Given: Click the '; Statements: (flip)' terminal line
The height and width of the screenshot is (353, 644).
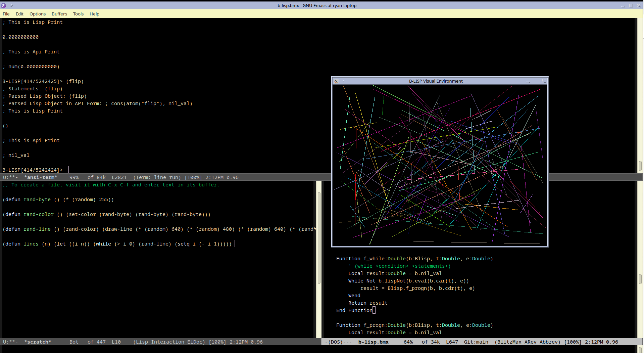Looking at the screenshot, I should tap(33, 89).
